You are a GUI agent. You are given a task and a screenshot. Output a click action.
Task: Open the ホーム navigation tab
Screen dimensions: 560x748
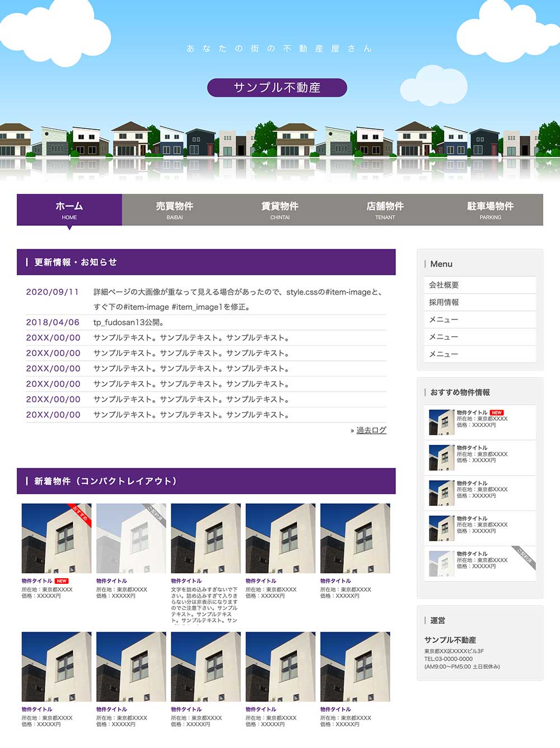point(69,210)
